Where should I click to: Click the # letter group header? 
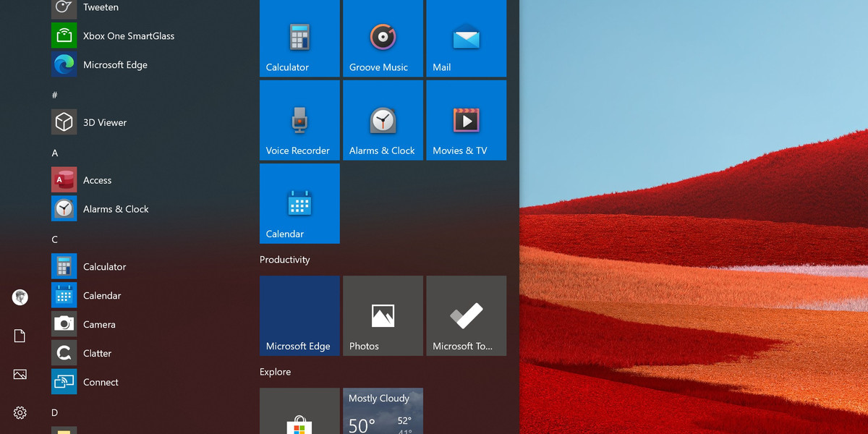[x=54, y=95]
